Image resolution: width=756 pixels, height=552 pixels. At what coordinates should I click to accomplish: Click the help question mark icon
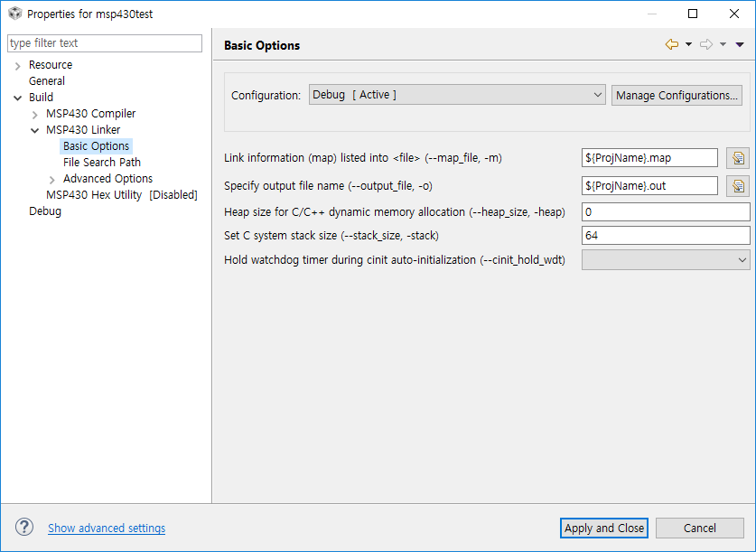(24, 528)
